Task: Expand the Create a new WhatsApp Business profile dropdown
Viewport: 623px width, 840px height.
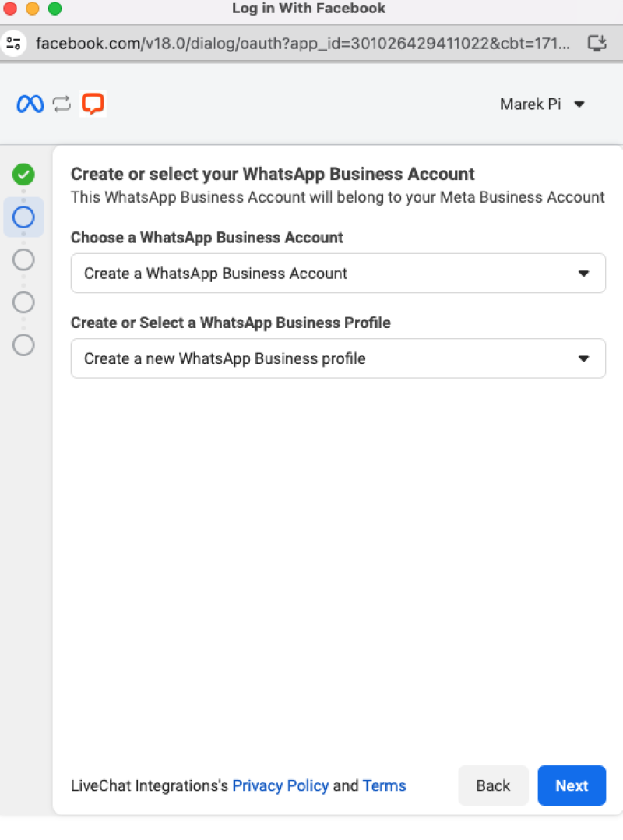Action: 338,358
